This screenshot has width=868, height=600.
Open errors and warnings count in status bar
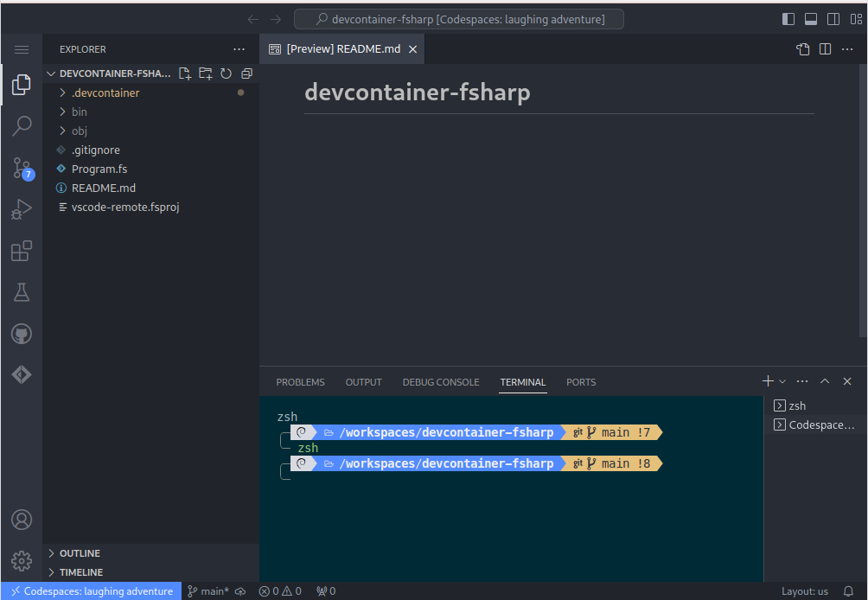280,591
